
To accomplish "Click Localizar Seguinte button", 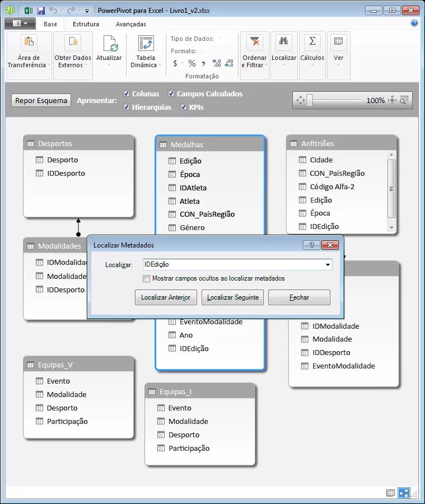I will click(233, 297).
